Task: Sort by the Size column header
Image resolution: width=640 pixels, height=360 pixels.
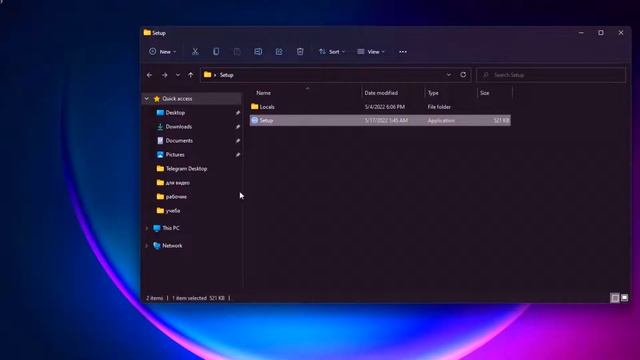Action: tap(484, 93)
